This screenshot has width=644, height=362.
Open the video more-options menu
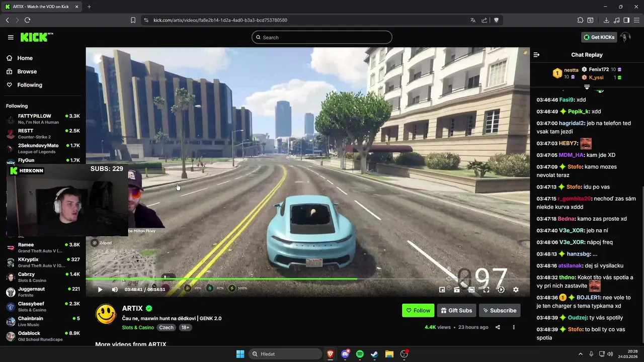tap(514, 327)
